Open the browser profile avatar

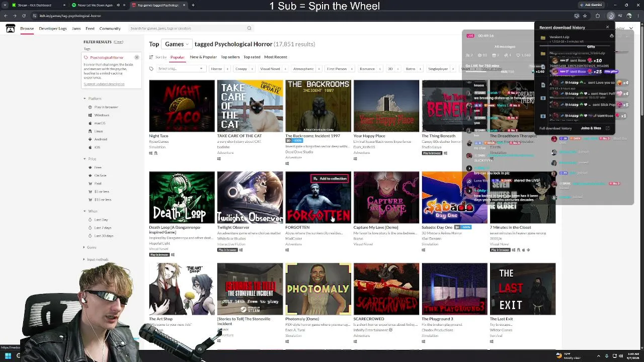pyautogui.click(x=629, y=16)
